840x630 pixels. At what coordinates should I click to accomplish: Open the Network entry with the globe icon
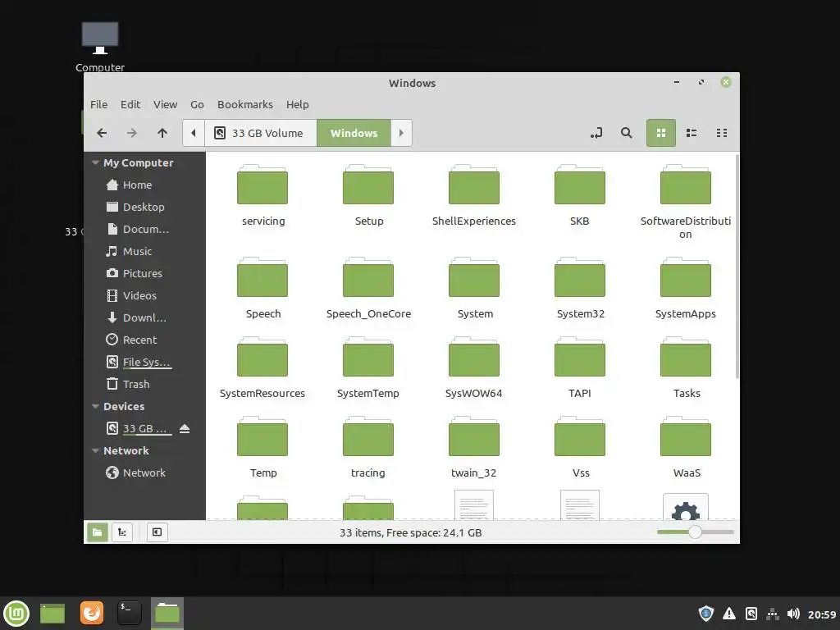point(144,473)
